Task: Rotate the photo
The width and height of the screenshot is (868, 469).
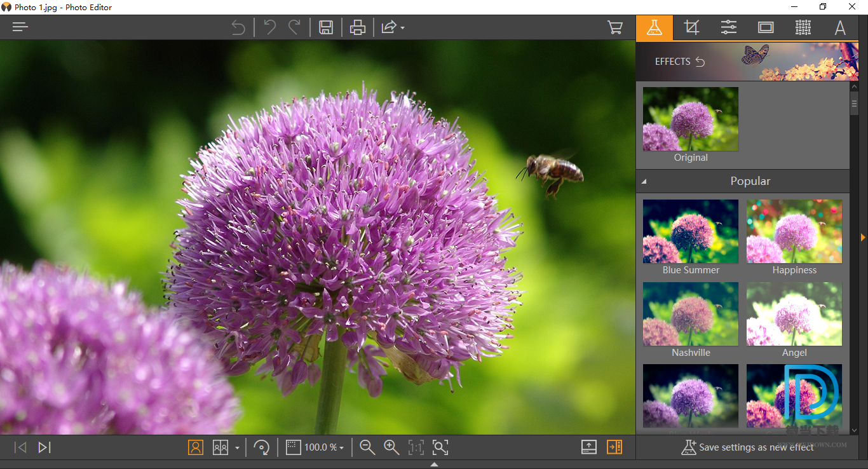Action: [x=261, y=447]
